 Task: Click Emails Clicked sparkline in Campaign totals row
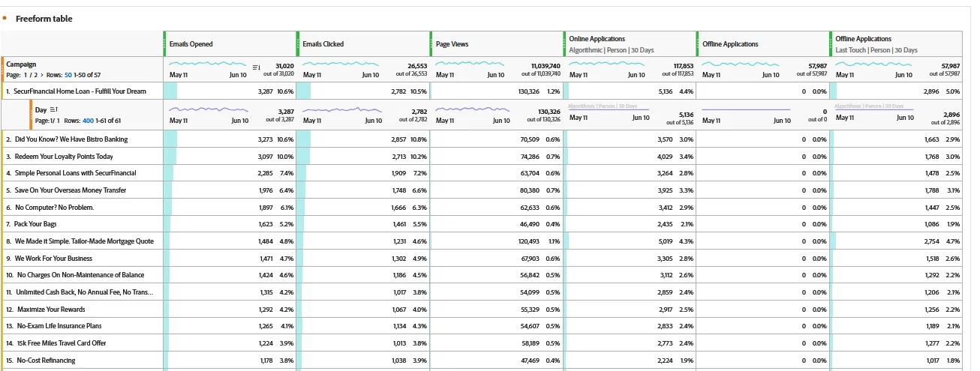point(341,64)
